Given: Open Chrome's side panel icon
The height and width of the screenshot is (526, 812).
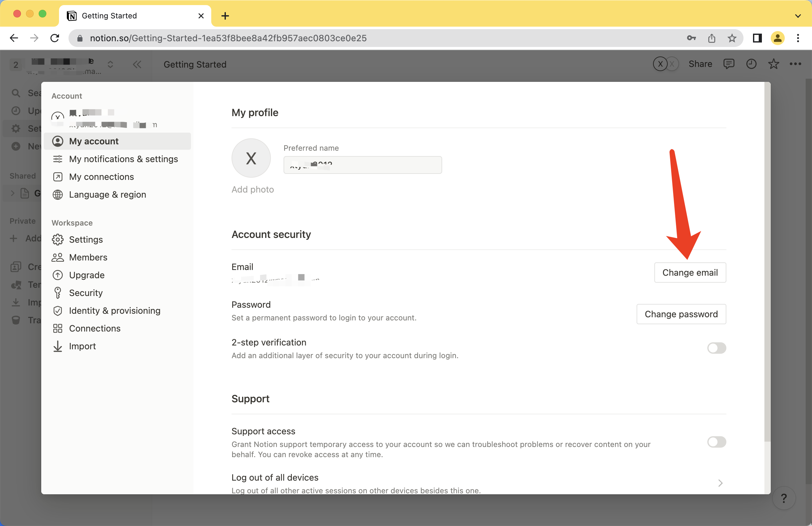Looking at the screenshot, I should tap(757, 38).
